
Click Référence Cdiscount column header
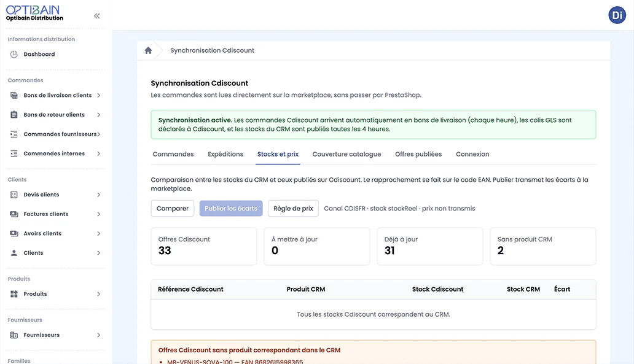(x=190, y=289)
